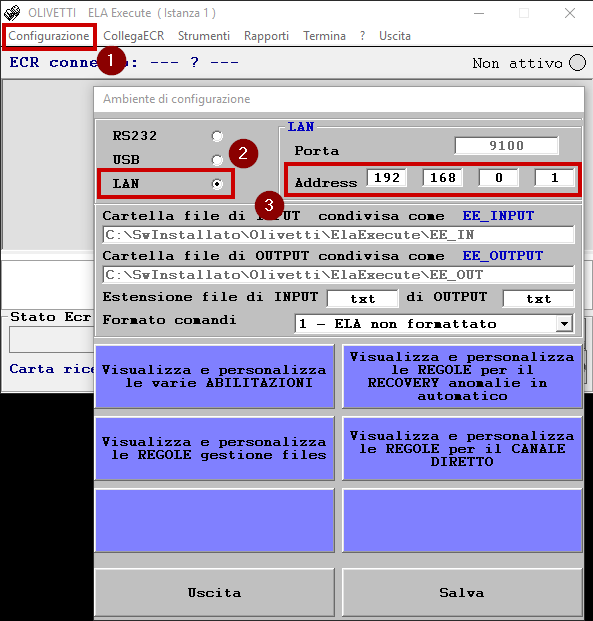This screenshot has height=621, width=593.
Task: Click Visualizza e personalizza le varie ABILITAZIONI
Action: pyautogui.click(x=214, y=376)
